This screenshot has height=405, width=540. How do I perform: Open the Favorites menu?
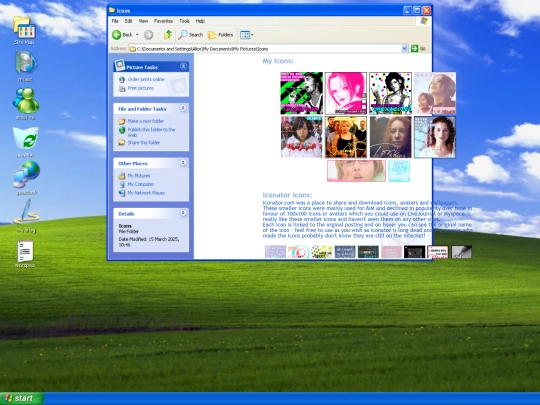point(163,21)
